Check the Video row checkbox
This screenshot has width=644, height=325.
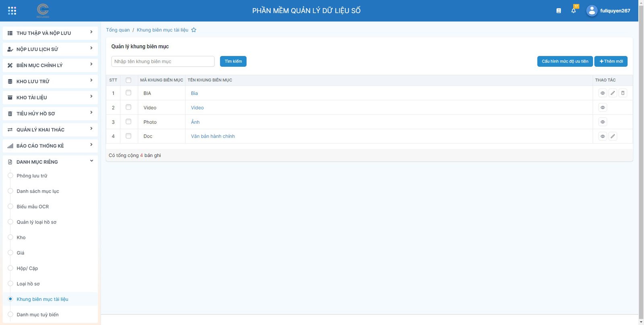coord(128,107)
